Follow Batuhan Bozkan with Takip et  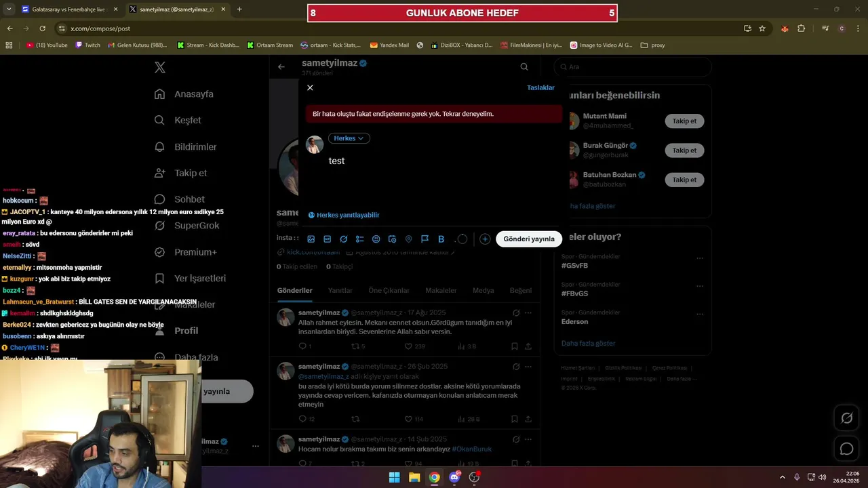(x=684, y=180)
